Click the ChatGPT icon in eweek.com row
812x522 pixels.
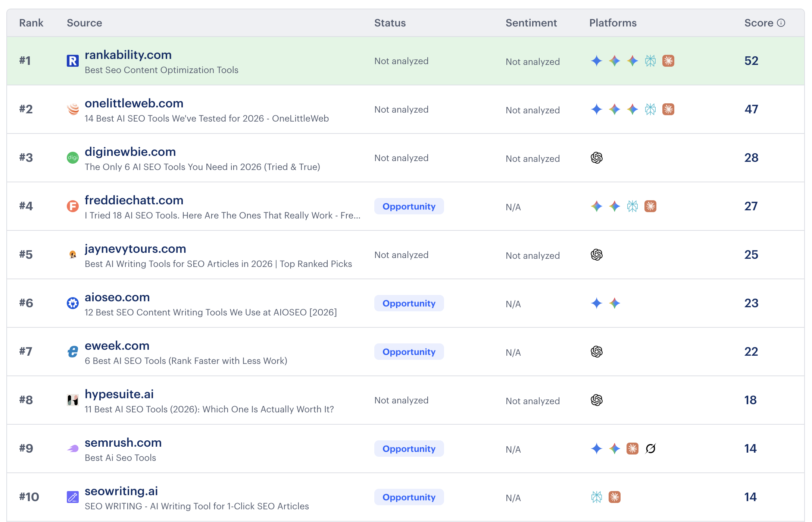(597, 352)
